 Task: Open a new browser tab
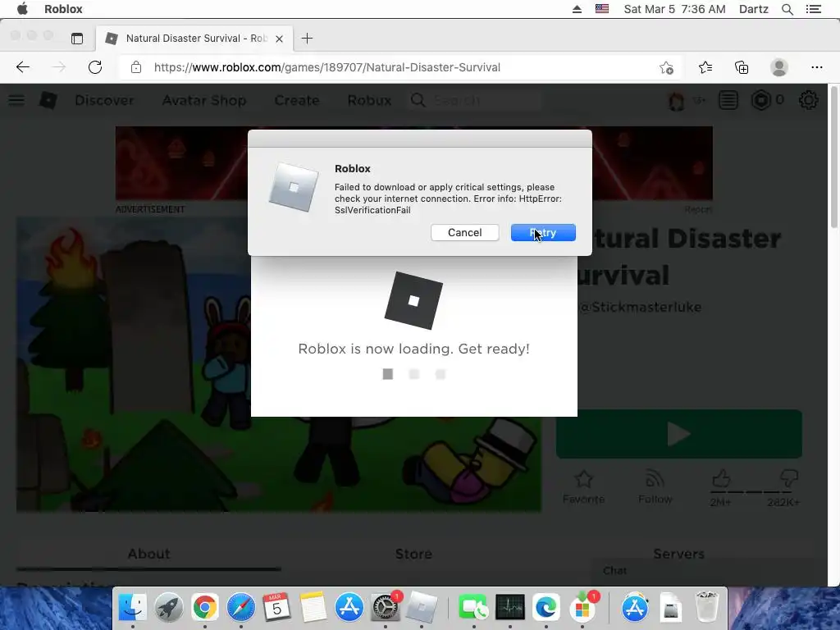coord(307,39)
